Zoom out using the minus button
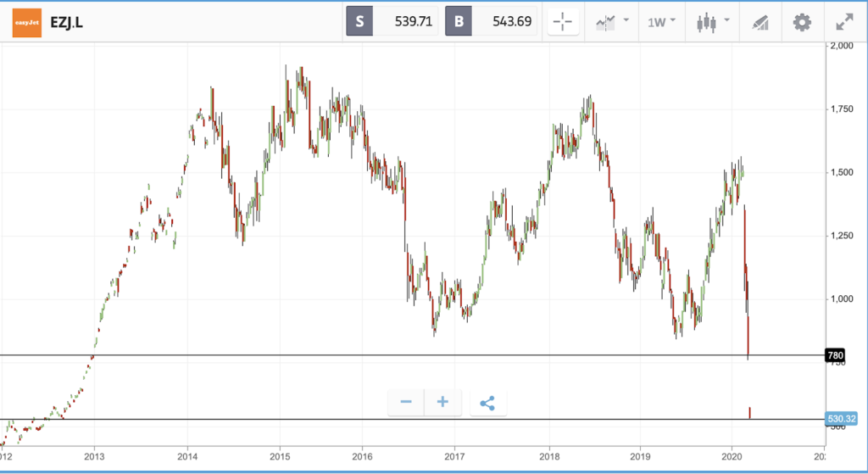This screenshot has height=474, width=868. click(x=406, y=402)
